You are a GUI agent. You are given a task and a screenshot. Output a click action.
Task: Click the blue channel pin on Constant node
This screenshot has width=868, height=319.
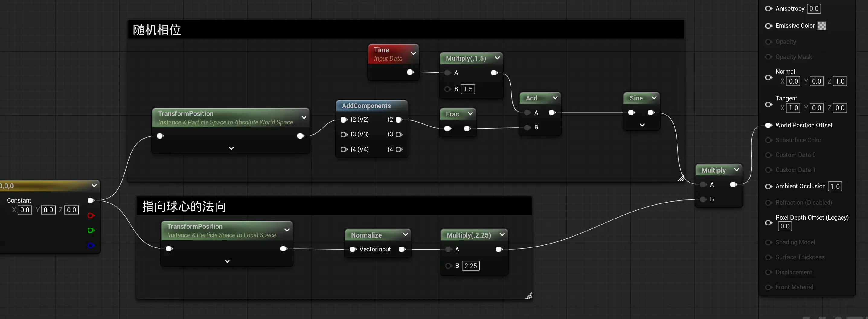click(x=91, y=245)
